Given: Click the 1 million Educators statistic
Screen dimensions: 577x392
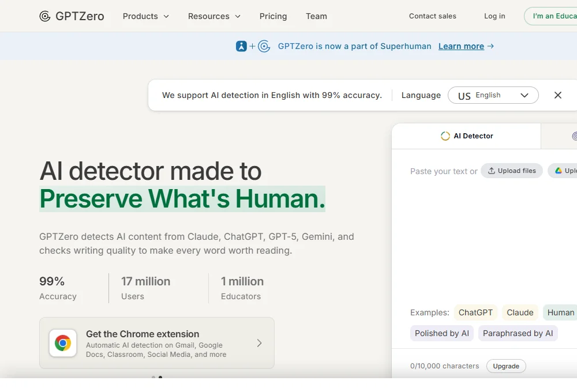Looking at the screenshot, I should pyautogui.click(x=242, y=288).
